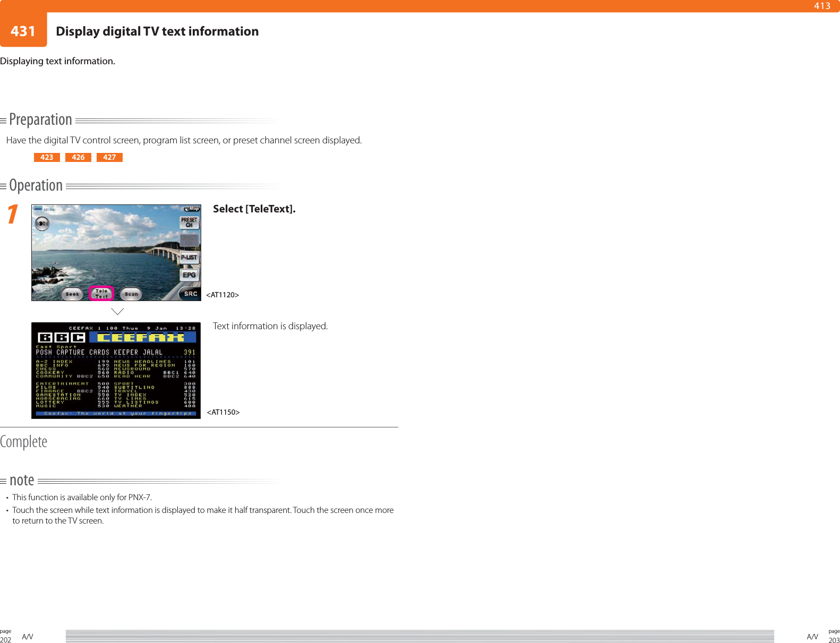Click the page 203 number in footer
The height and width of the screenshot is (643, 840).
pyautogui.click(x=834, y=640)
